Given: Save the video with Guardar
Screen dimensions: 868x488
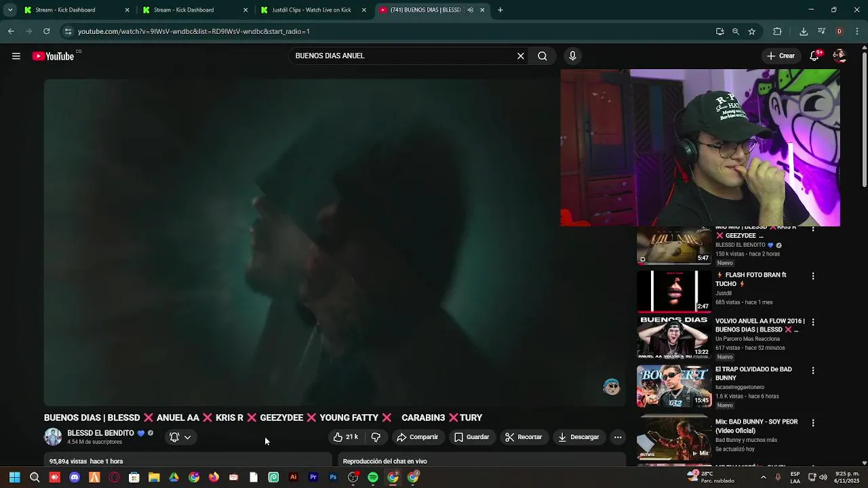Looking at the screenshot, I should (471, 437).
